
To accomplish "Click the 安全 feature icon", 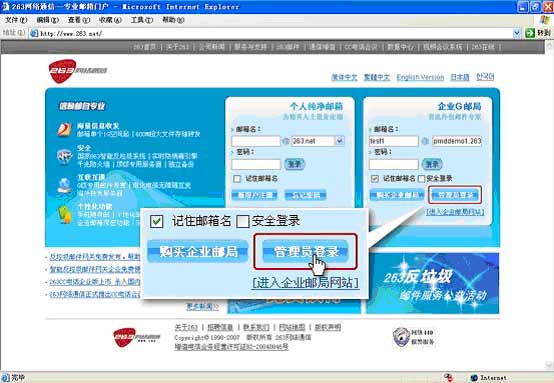I will click(x=65, y=156).
